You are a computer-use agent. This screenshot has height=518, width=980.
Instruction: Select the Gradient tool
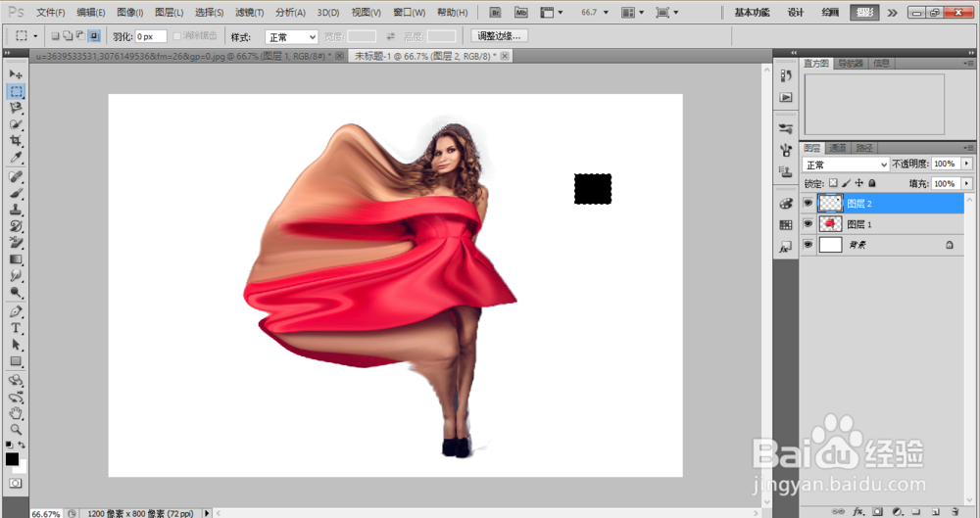(x=16, y=259)
